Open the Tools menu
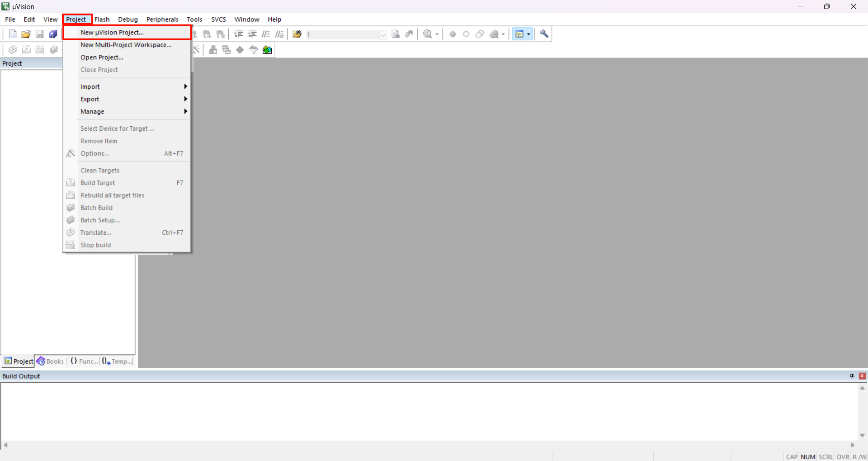The image size is (868, 461). tap(194, 19)
